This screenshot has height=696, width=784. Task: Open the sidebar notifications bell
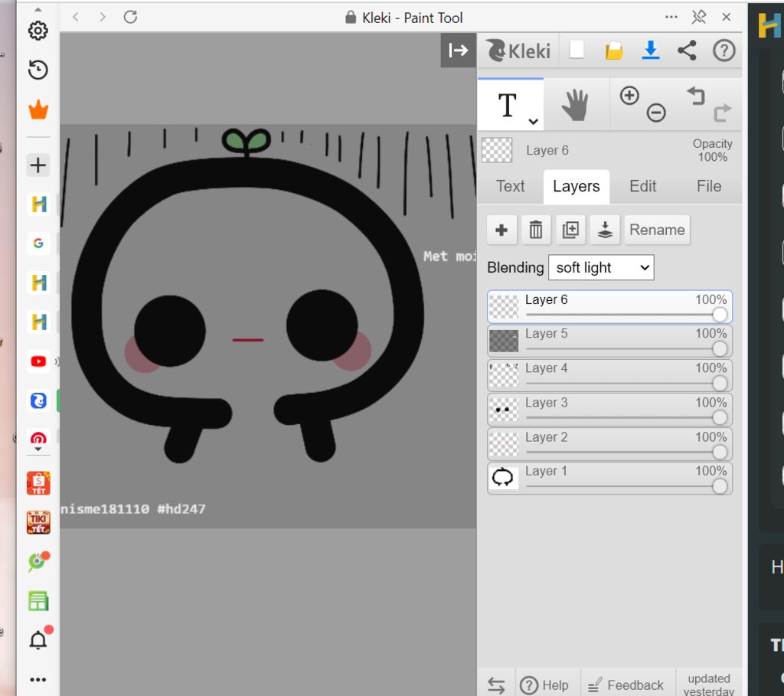click(x=38, y=640)
